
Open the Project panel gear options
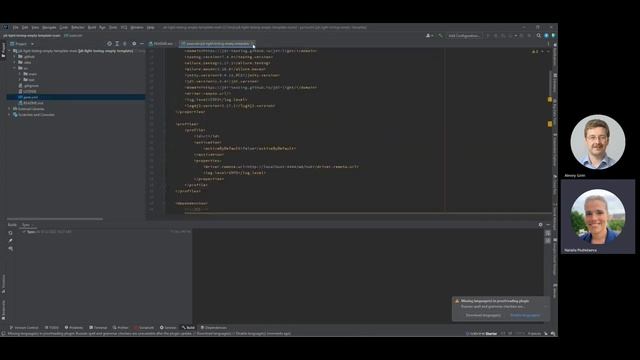134,44
